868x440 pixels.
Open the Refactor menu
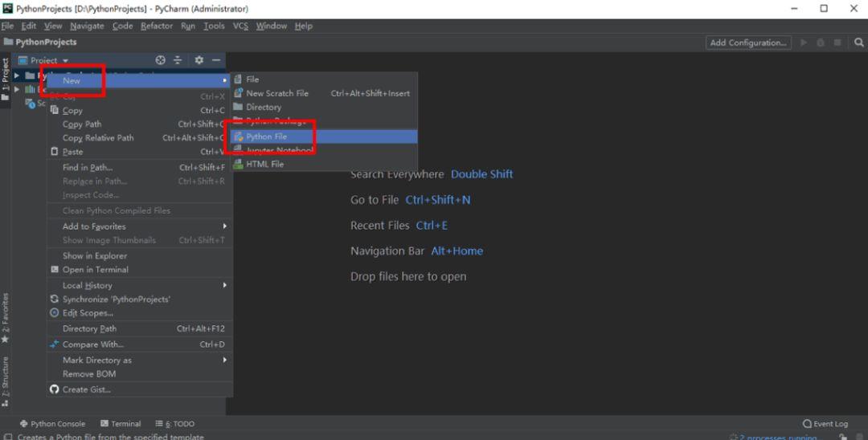[x=157, y=26]
